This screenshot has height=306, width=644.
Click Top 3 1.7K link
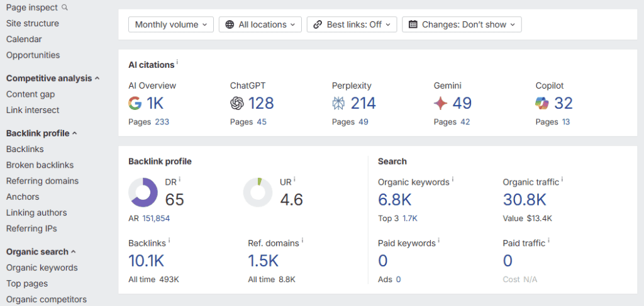pos(410,219)
